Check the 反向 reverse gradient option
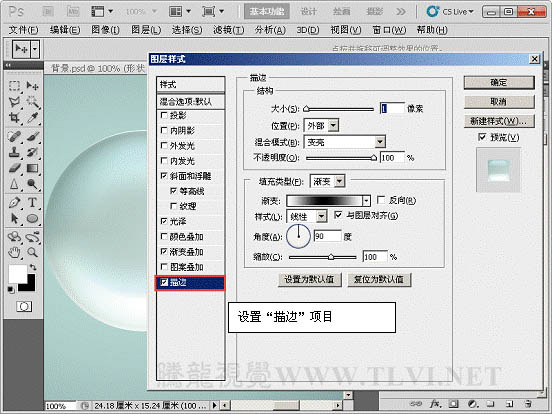The width and height of the screenshot is (552, 414). [x=381, y=200]
